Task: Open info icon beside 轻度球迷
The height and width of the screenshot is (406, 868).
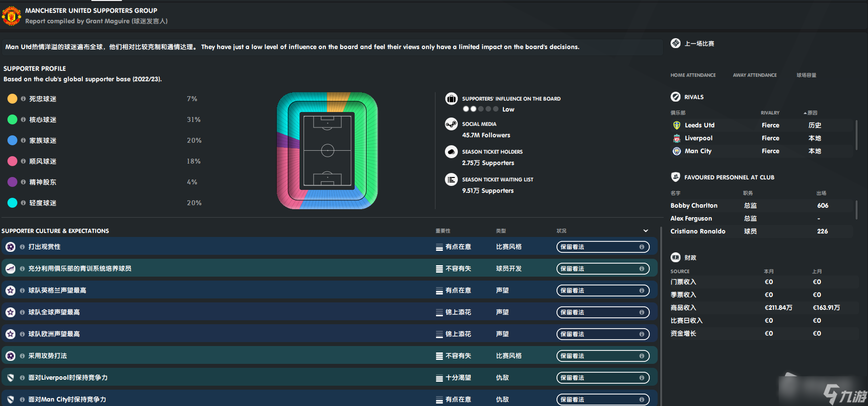Action: coord(23,203)
